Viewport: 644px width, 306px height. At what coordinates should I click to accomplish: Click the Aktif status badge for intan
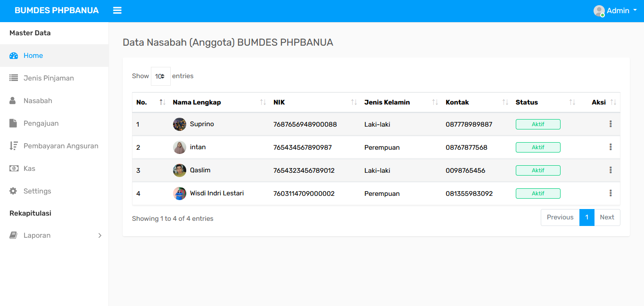538,147
